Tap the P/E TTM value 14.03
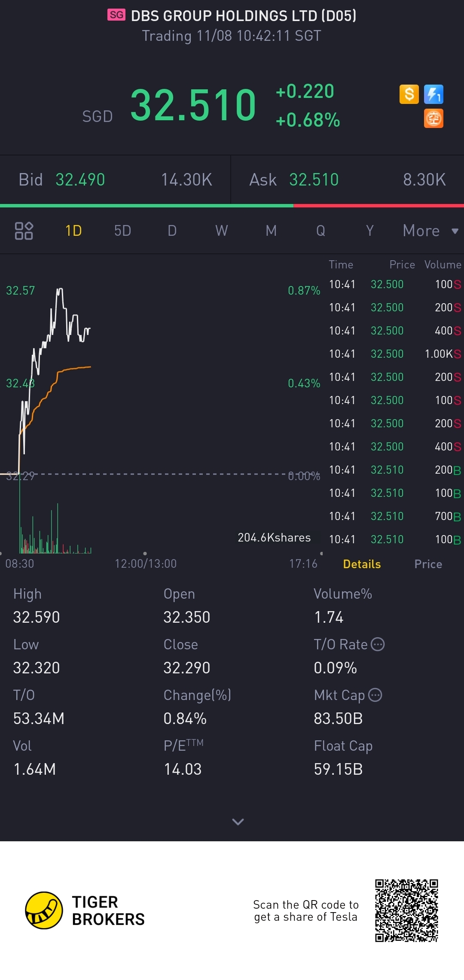 click(x=183, y=769)
